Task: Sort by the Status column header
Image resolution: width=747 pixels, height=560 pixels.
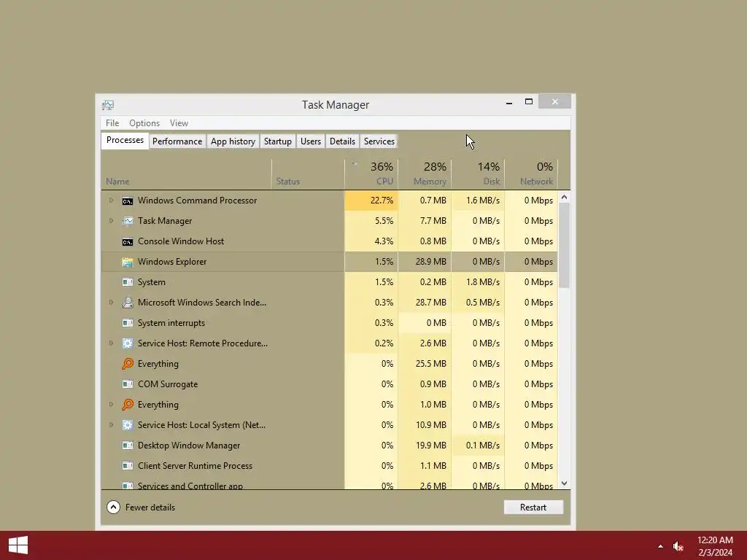Action: (x=309, y=174)
